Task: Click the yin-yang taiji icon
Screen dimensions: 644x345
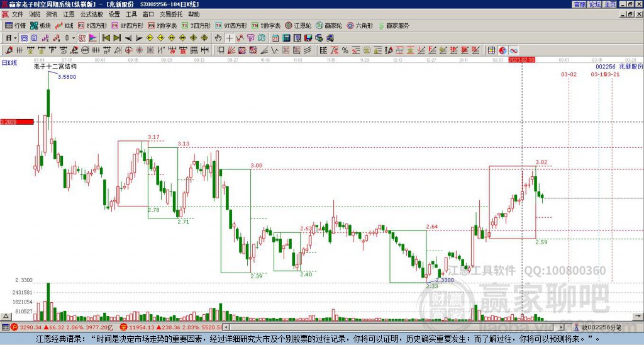Action: pos(502,50)
